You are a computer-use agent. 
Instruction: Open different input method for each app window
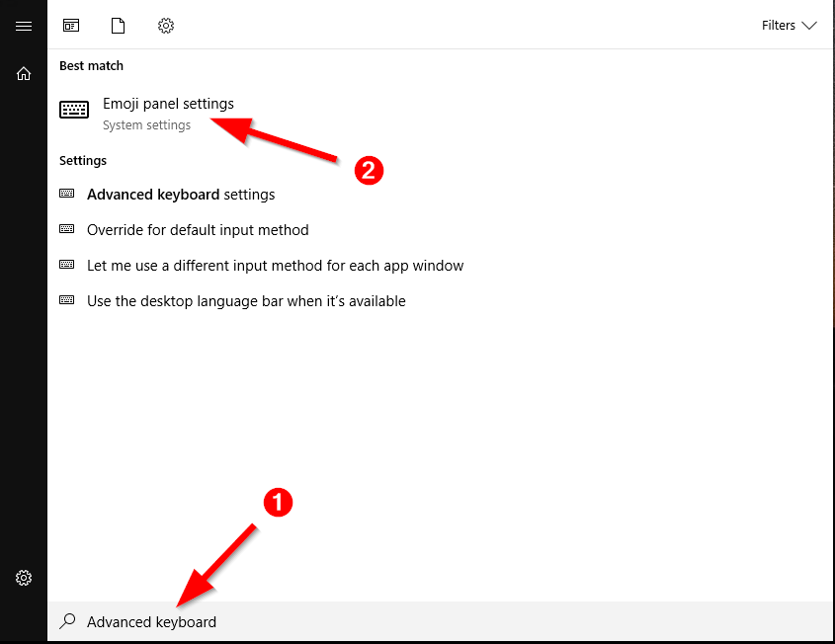pos(275,266)
